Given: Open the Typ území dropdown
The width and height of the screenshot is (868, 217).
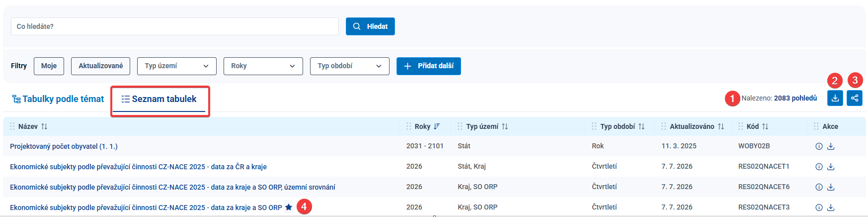Looking at the screenshot, I should [177, 66].
